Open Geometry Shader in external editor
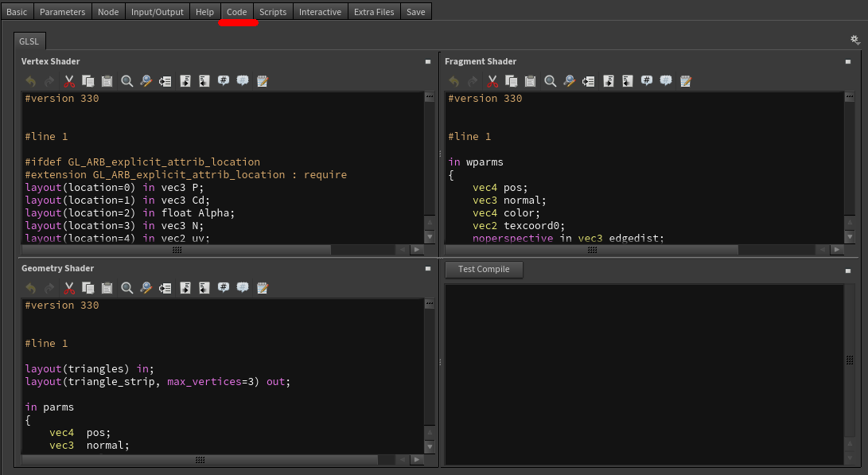Screen dimensions: 868x475 [263, 288]
